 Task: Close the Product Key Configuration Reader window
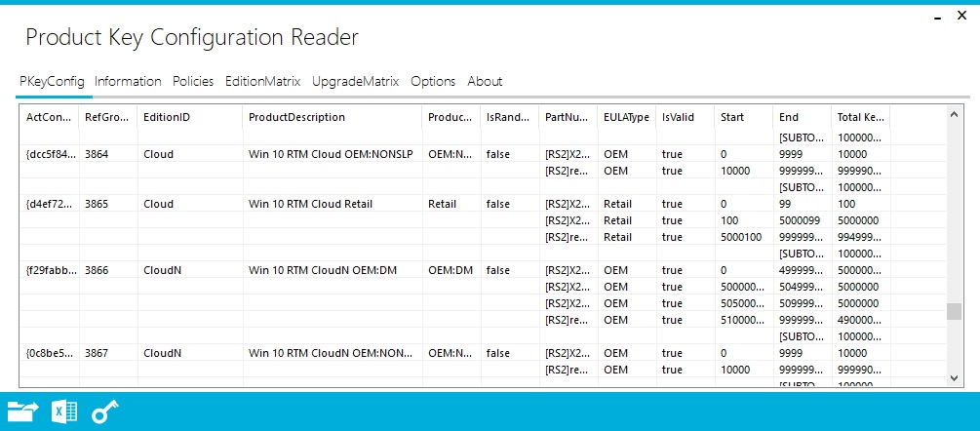pos(962,17)
